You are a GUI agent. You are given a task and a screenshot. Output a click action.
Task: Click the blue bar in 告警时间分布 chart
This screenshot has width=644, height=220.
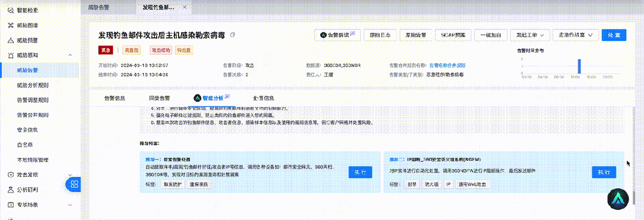pos(579,66)
